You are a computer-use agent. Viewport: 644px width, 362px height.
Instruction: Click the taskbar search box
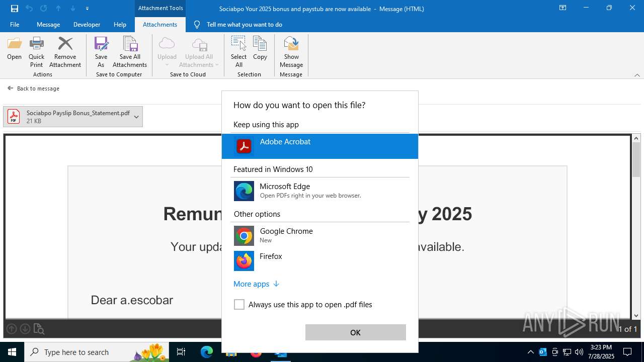coord(97,352)
